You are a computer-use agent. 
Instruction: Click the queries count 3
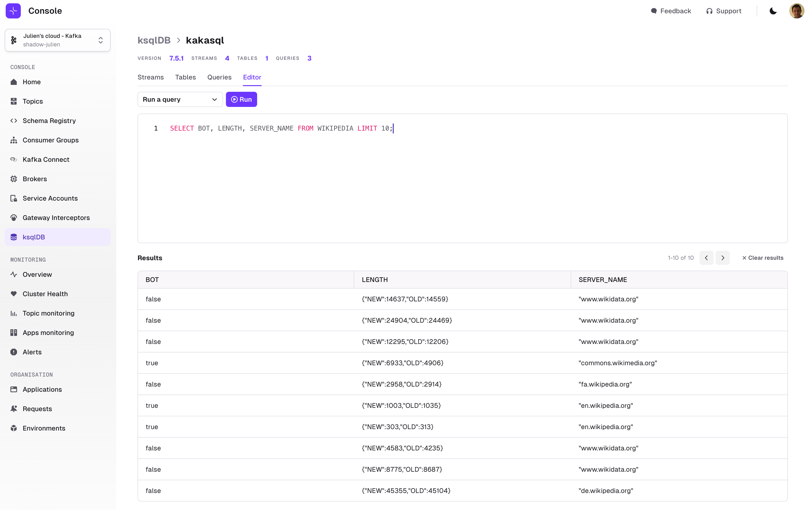click(309, 58)
